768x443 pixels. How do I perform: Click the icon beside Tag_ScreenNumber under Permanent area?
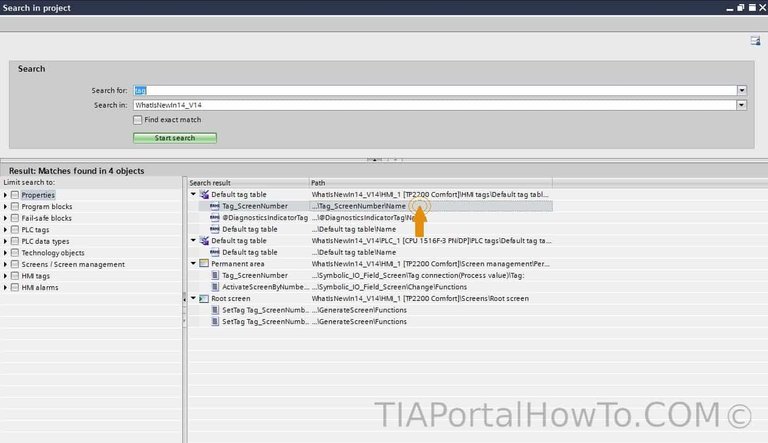point(215,275)
